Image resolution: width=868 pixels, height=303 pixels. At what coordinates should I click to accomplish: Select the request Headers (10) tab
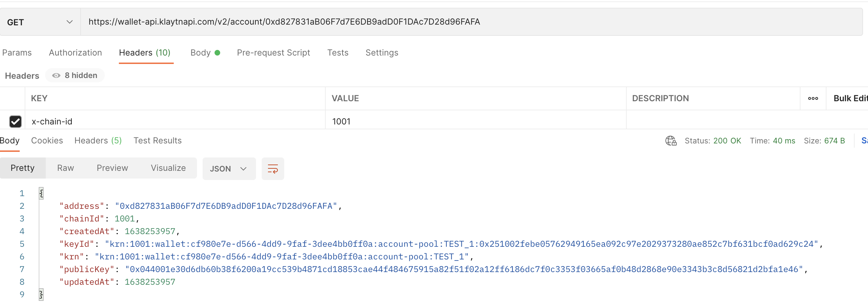coord(145,53)
